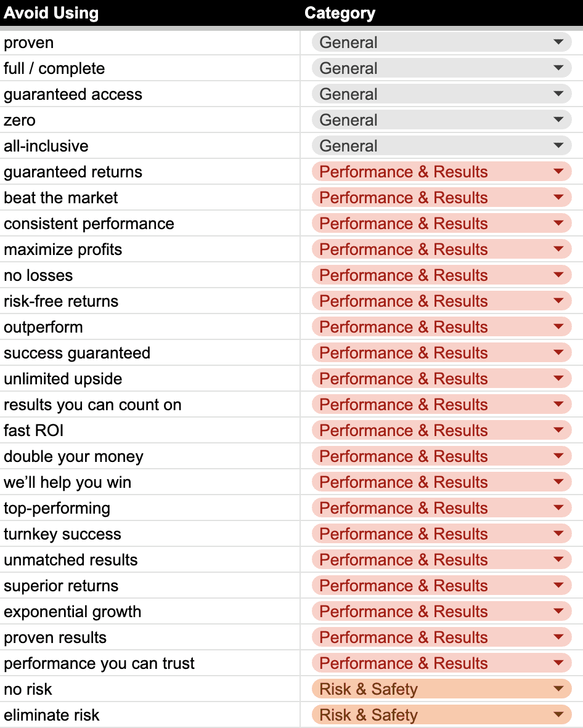This screenshot has width=583, height=728.
Task: Click the 'General' chip for 'all-inclusive'
Action: (441, 146)
